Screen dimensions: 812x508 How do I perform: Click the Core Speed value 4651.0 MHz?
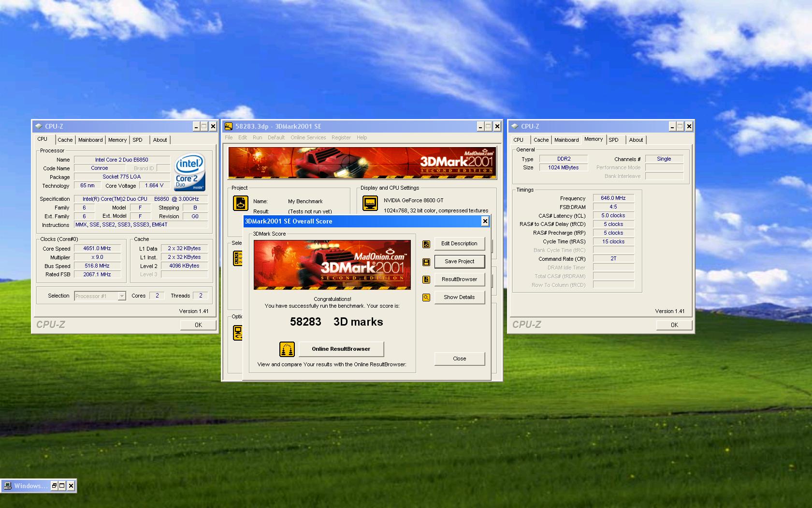coord(97,248)
